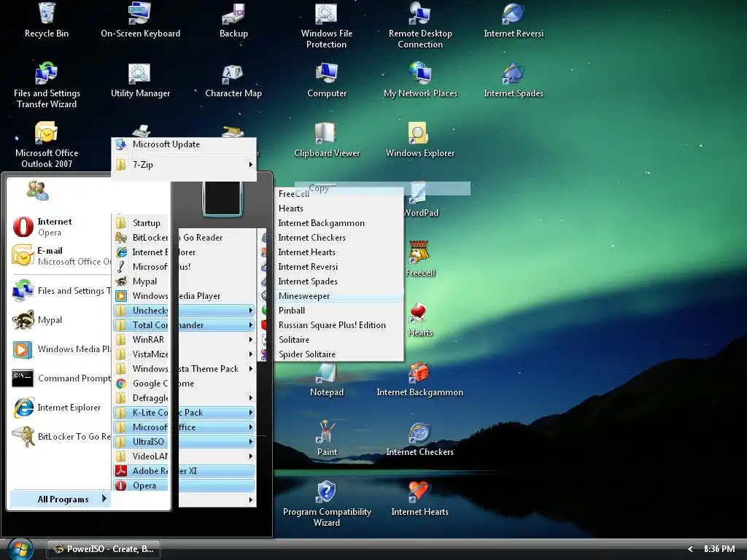Choose Microsoft Update in the programs menu
The image size is (747, 560).
coord(184,144)
